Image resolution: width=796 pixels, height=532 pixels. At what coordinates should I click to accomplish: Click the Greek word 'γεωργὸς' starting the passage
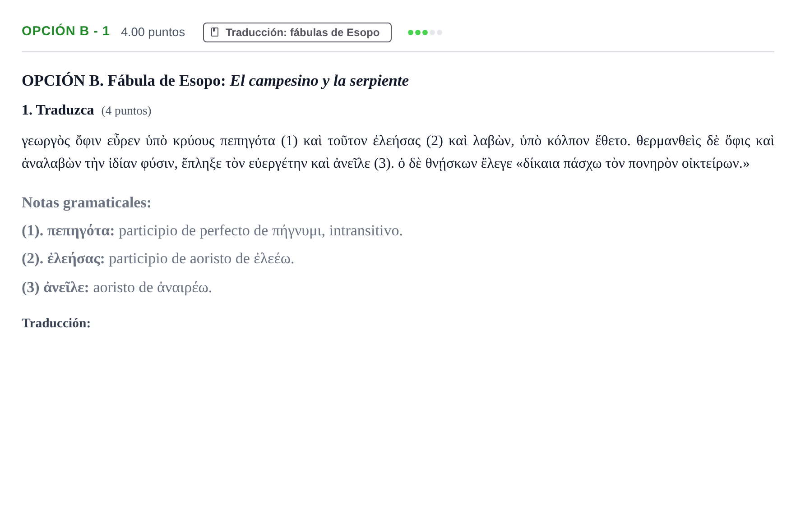pyautogui.click(x=46, y=141)
